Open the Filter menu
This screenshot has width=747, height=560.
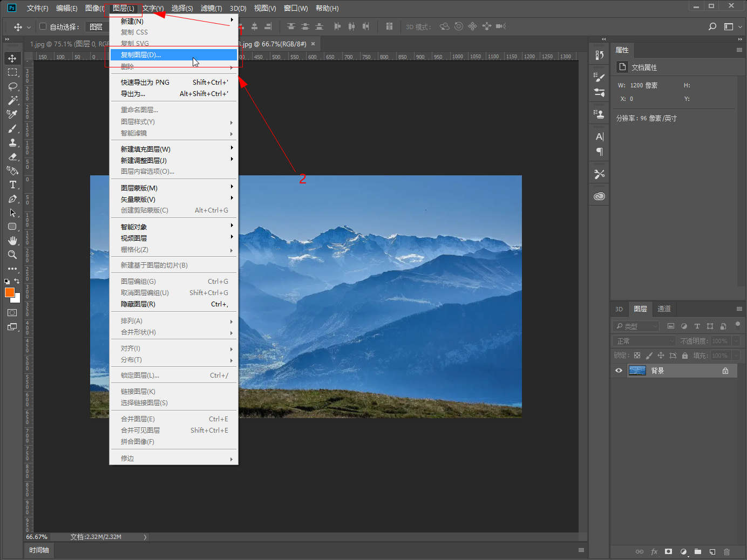click(x=211, y=8)
